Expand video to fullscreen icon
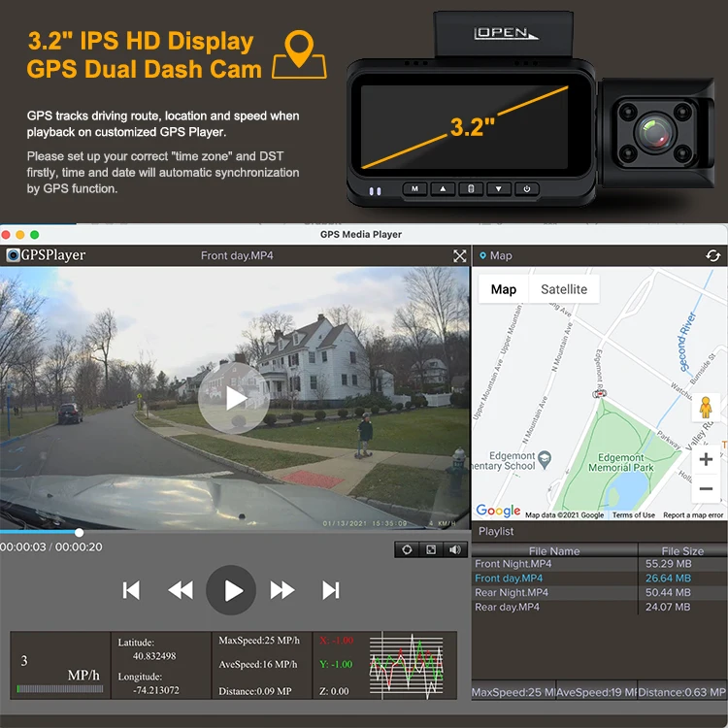Viewport: 728px width, 728px height. [x=460, y=256]
